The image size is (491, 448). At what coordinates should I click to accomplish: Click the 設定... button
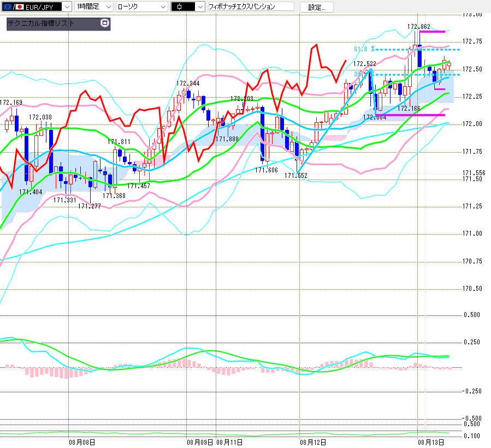[x=317, y=7]
